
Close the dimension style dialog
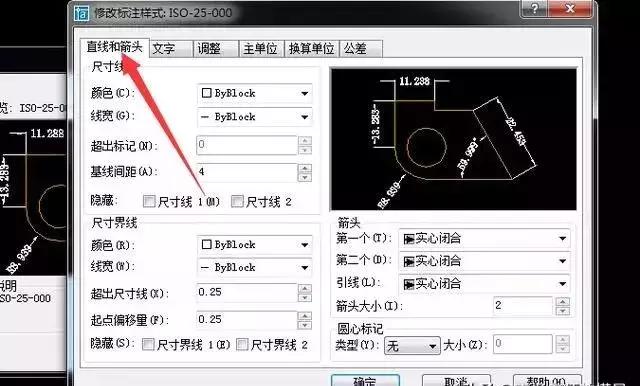tap(570, 8)
